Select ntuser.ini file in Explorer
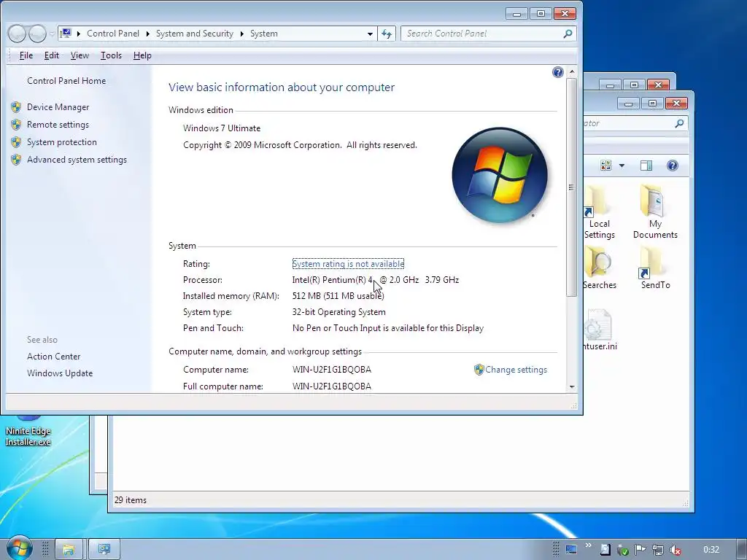The height and width of the screenshot is (560, 747). point(600,330)
